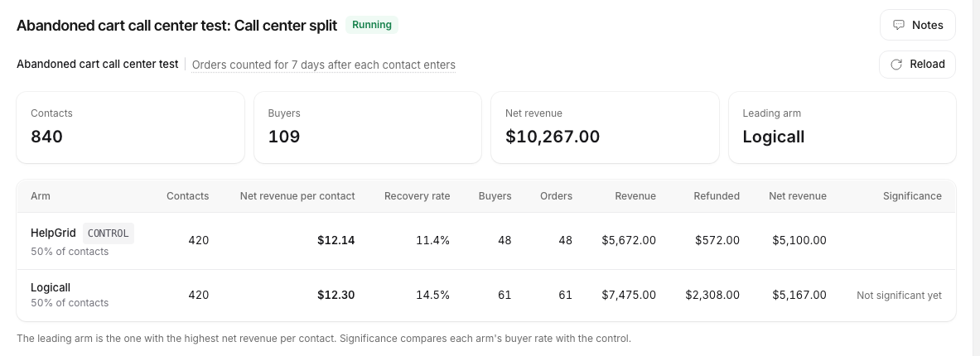Click the $5,100.00 net revenue cell
980x356 pixels.
point(799,240)
